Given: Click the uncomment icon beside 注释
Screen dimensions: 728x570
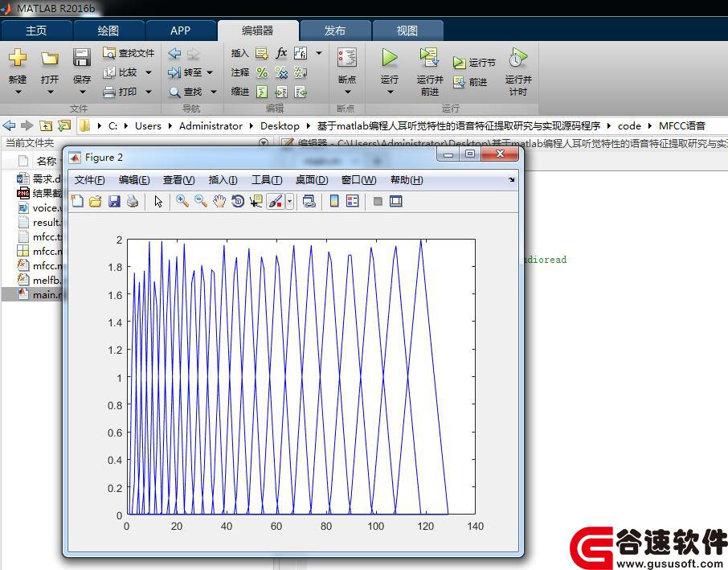Looking at the screenshot, I should (x=281, y=72).
